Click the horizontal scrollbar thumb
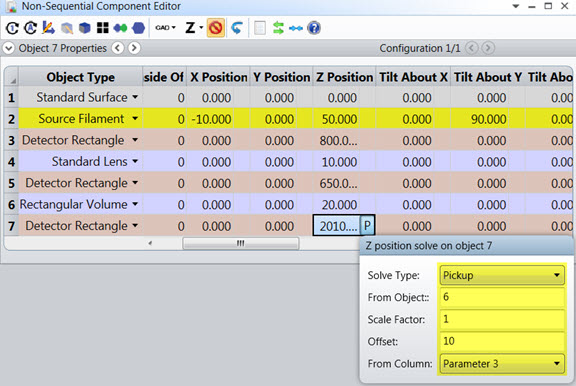The width and height of the screenshot is (576, 386). [241, 243]
